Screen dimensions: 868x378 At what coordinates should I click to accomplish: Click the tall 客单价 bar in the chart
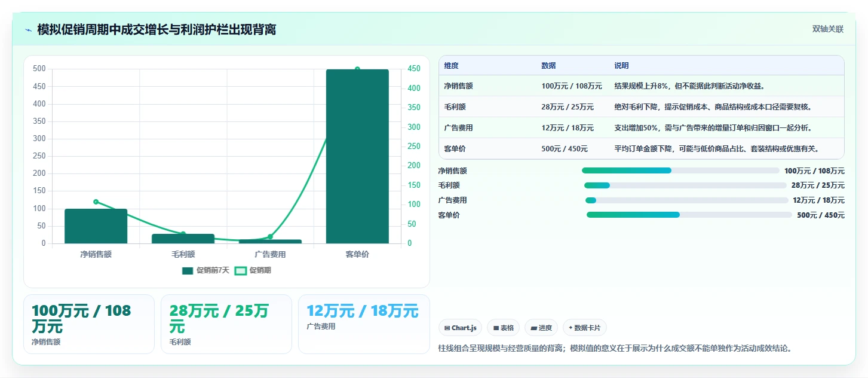click(x=357, y=156)
